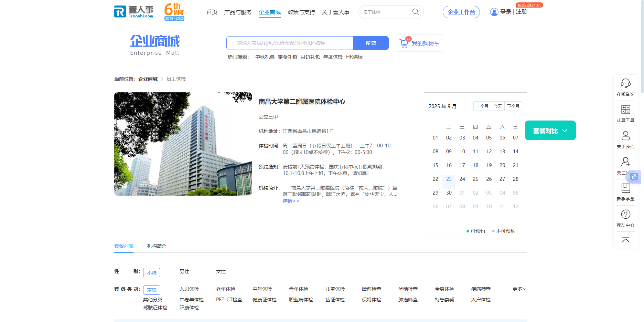Filter by 儿童体检 category

click(335, 289)
